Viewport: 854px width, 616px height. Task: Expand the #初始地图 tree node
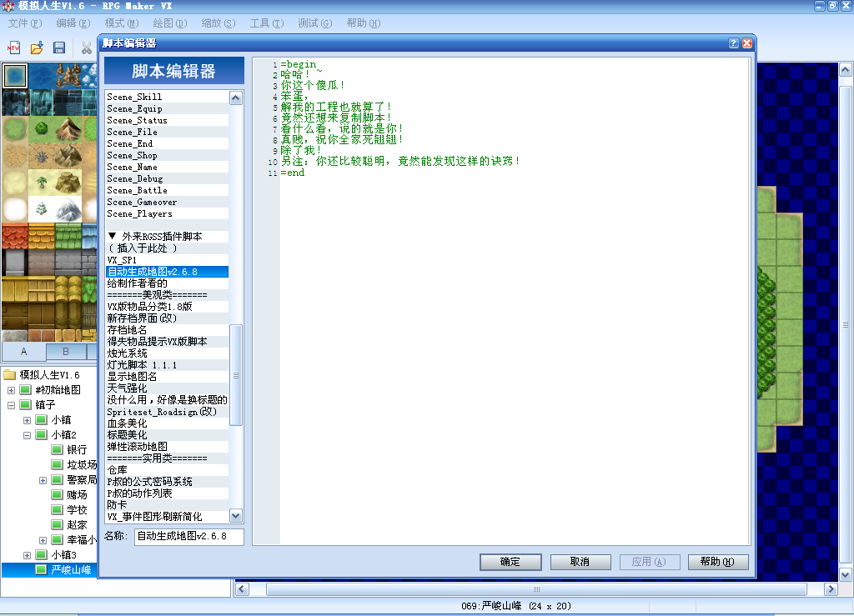(x=11, y=390)
